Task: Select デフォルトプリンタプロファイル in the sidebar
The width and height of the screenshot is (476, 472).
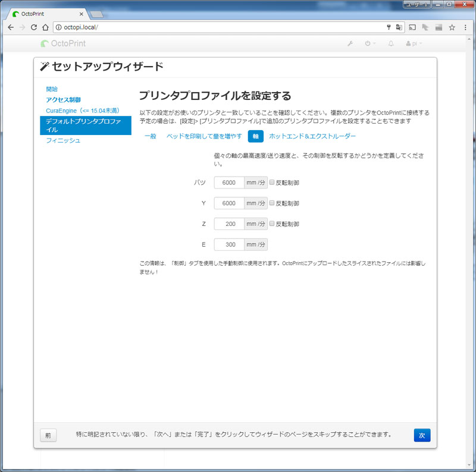Action: pyautogui.click(x=86, y=125)
